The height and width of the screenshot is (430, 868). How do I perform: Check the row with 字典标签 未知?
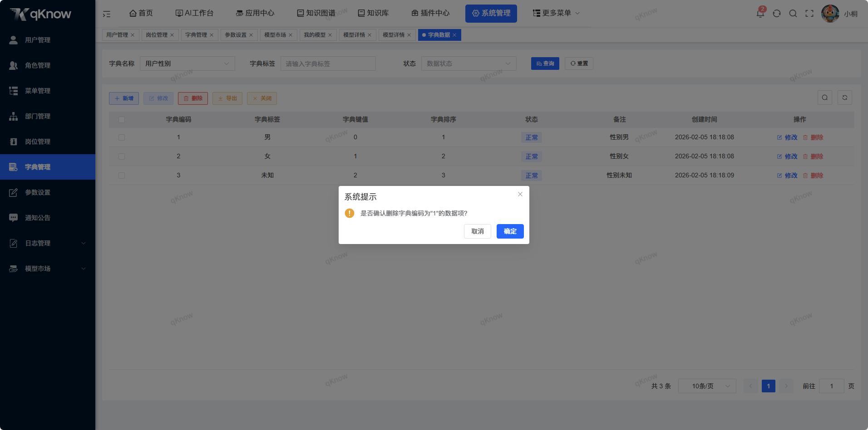(x=122, y=176)
